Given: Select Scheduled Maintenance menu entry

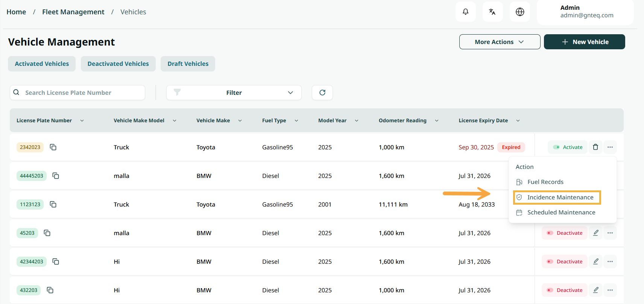Looking at the screenshot, I should (556, 212).
